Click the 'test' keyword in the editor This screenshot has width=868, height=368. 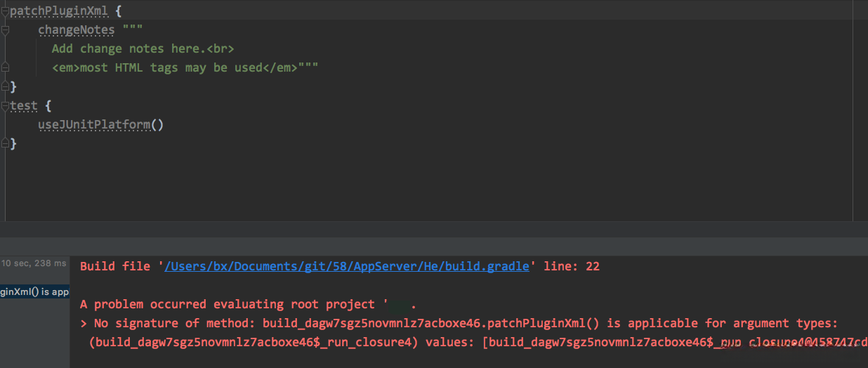24,106
